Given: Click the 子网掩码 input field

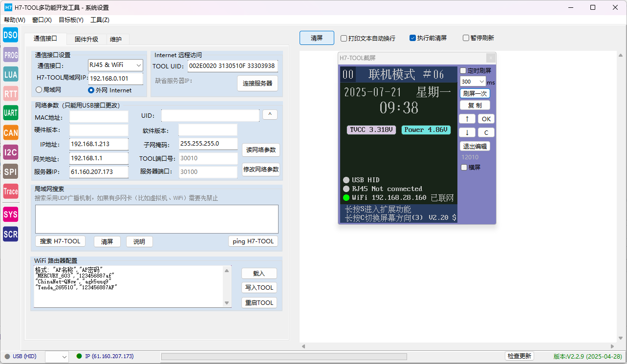Looking at the screenshot, I should (x=208, y=144).
